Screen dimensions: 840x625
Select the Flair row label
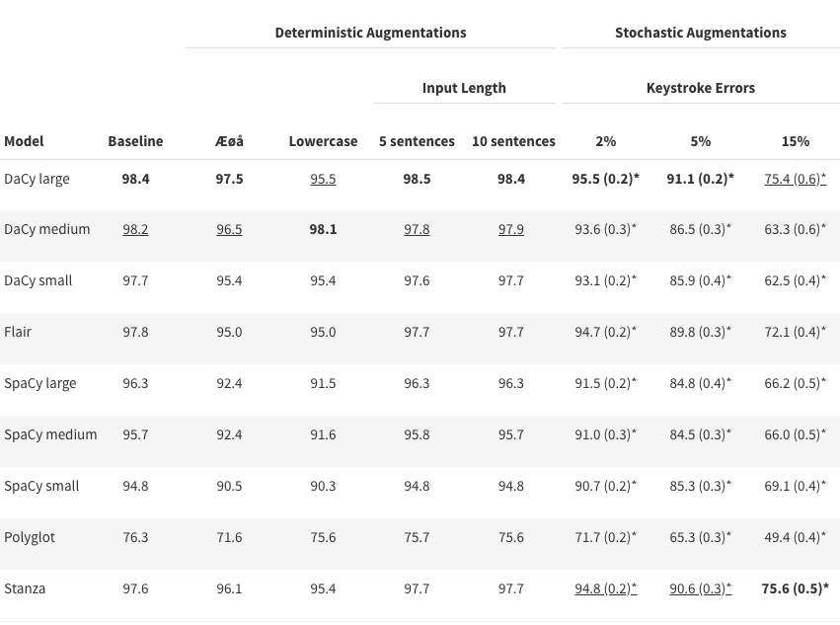coord(18,332)
